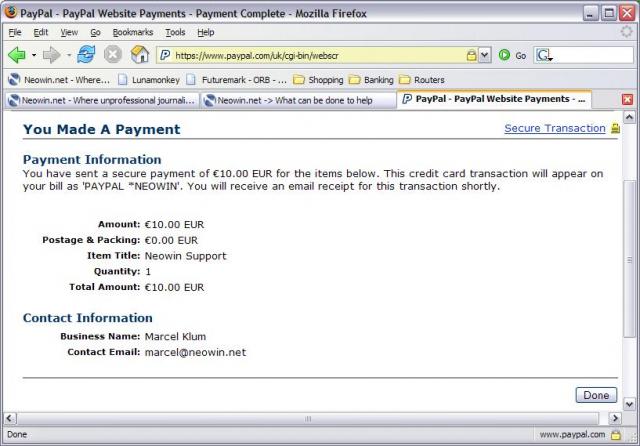Viewport: 640px width, 446px height.
Task: Click the horizontal scrollbar thumb
Action: click(x=308, y=419)
